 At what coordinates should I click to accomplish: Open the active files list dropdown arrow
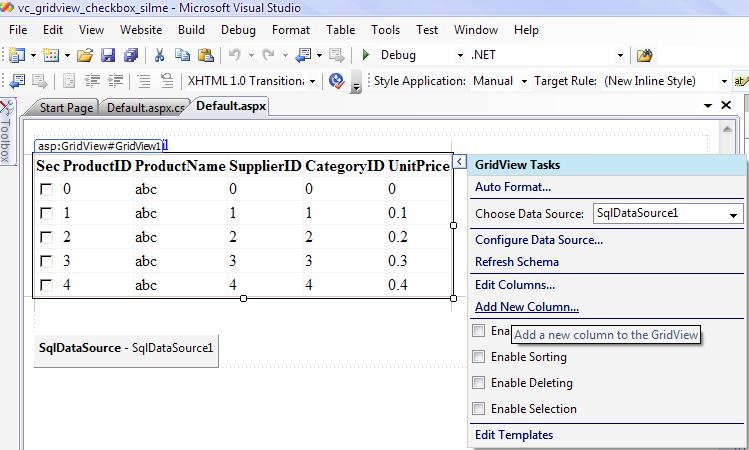(708, 105)
